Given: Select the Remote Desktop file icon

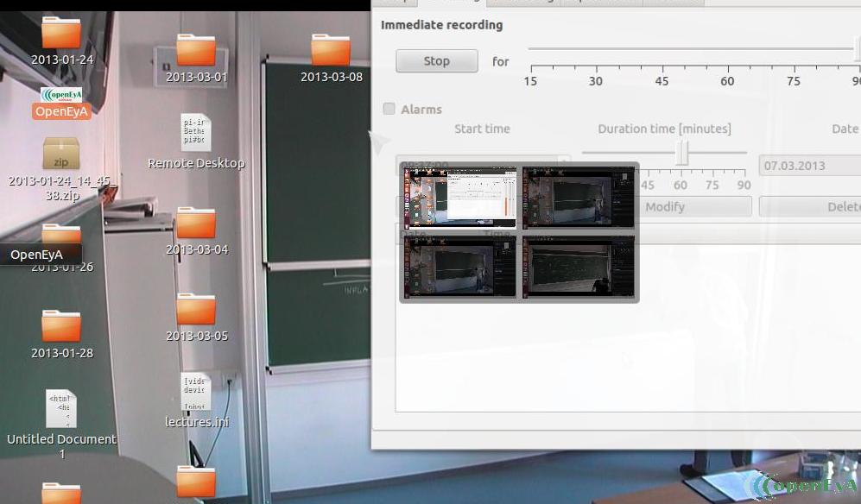Looking at the screenshot, I should [195, 132].
